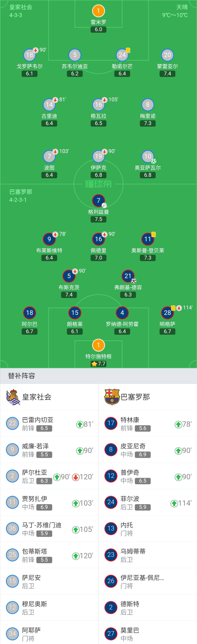Tap the goal icon on 奥亚萨瓦尔
This screenshot has height=644, width=197.
click(x=154, y=161)
